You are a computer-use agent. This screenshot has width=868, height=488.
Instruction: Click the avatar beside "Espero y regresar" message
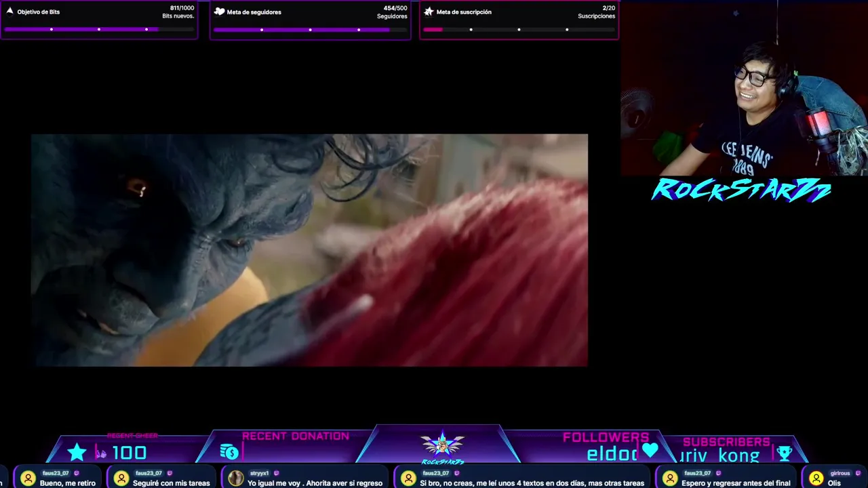click(x=670, y=479)
